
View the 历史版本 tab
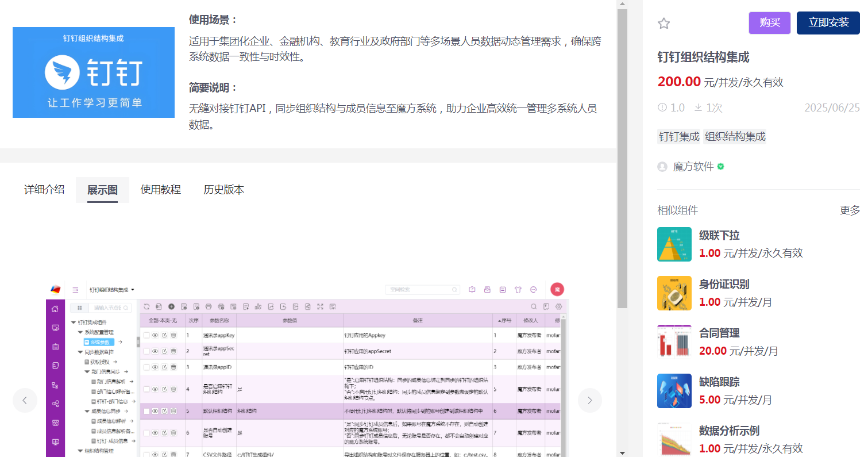[x=224, y=190]
